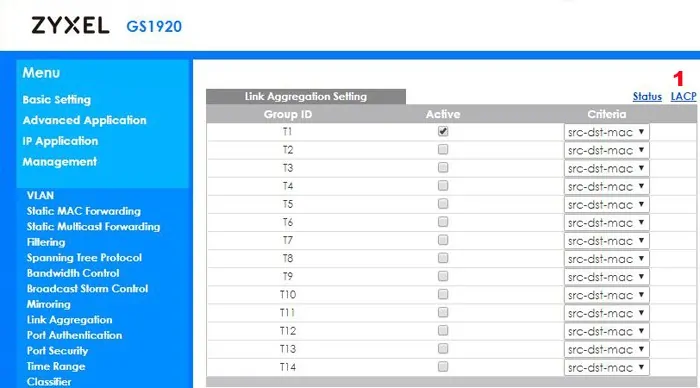The height and width of the screenshot is (388, 700).
Task: Open the Port Security page
Action: pos(57,351)
